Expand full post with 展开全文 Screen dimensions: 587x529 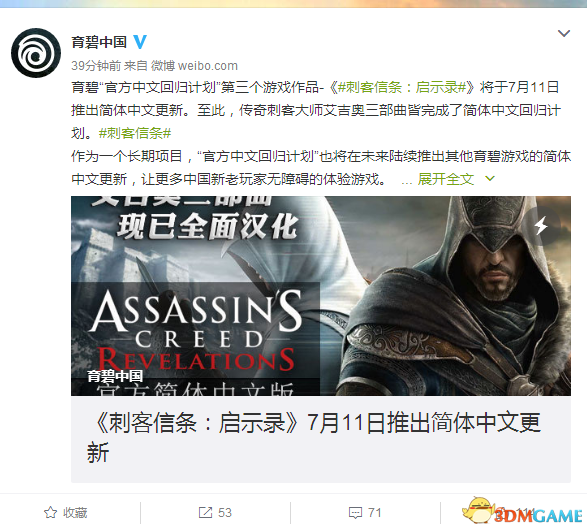click(445, 179)
